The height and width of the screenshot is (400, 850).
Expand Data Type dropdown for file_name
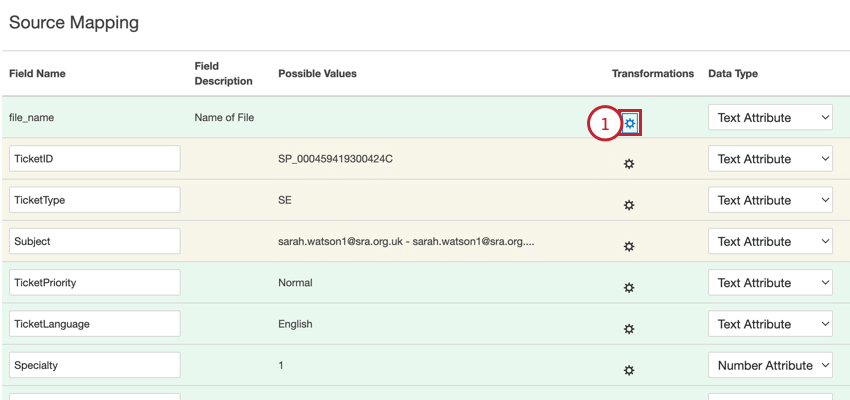[x=770, y=118]
